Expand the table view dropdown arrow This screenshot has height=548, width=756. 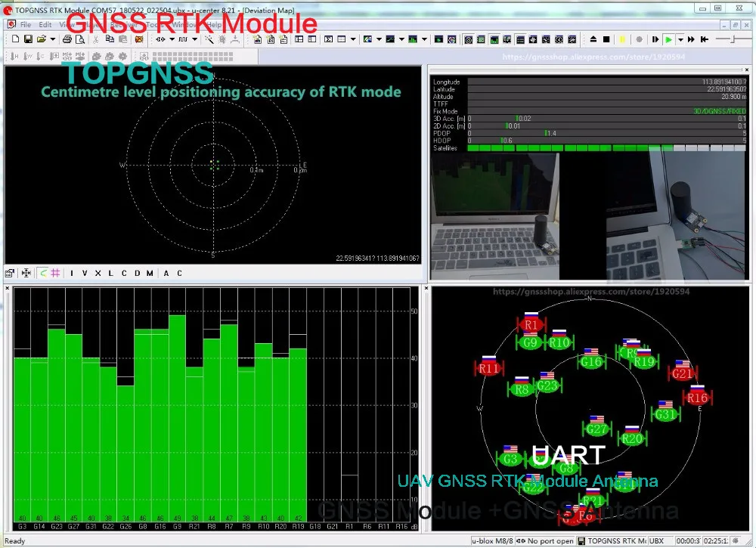coord(353,39)
